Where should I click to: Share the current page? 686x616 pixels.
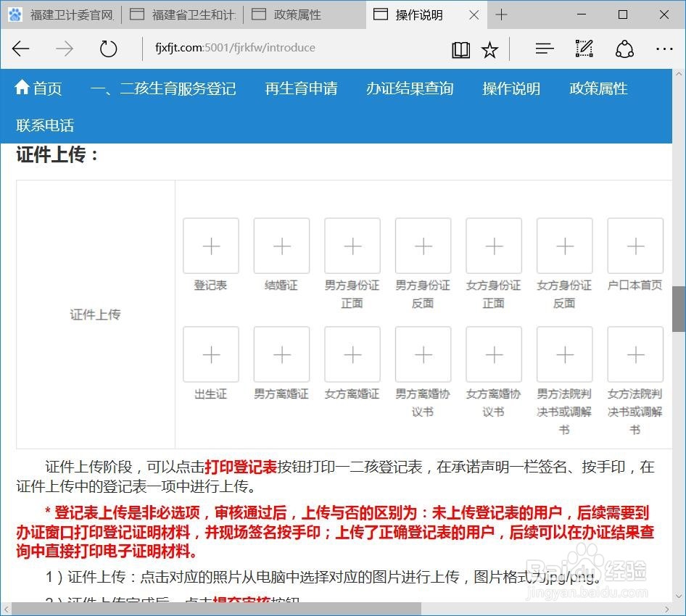point(624,49)
